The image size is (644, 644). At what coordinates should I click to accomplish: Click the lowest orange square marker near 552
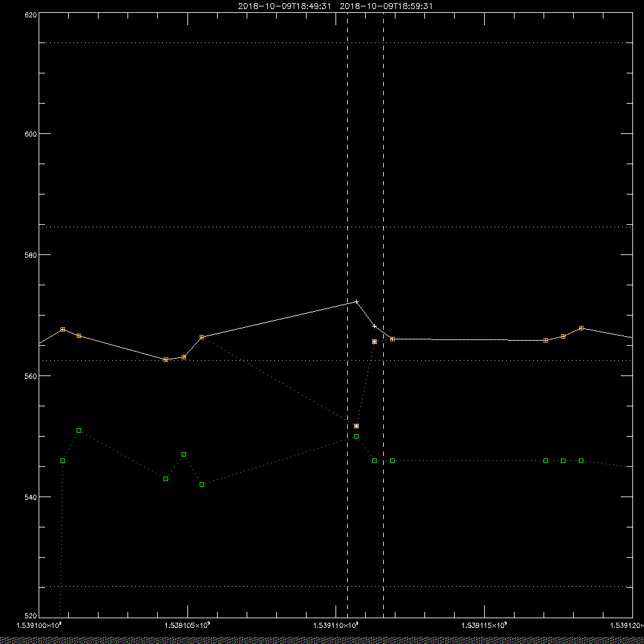pos(356,426)
